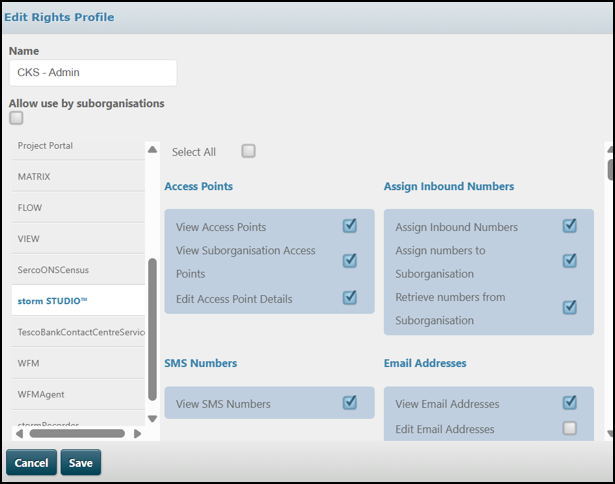Disable Retrieve numbers from Suborganisation

pos(569,307)
